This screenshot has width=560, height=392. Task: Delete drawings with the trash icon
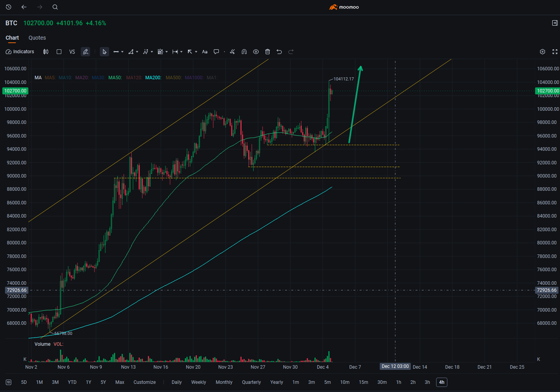[x=268, y=51]
